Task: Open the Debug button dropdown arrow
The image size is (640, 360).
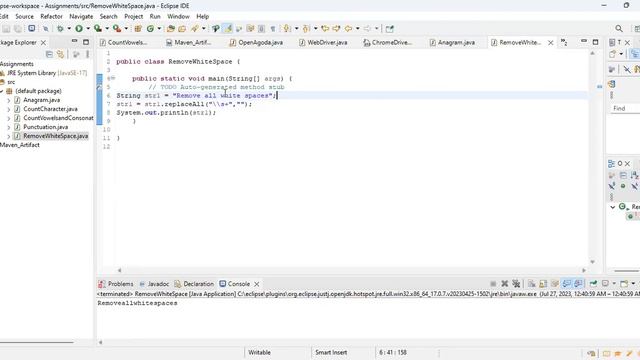Action: pos(69,29)
